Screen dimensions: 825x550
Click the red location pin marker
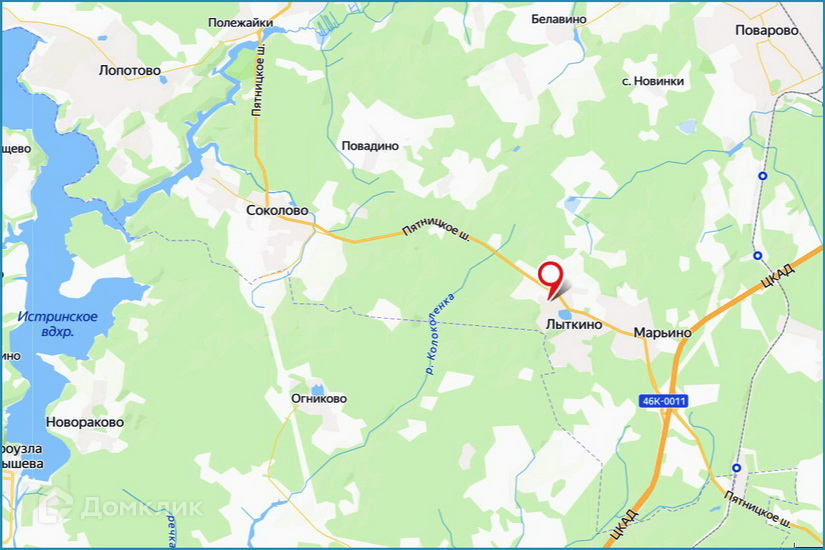click(550, 279)
